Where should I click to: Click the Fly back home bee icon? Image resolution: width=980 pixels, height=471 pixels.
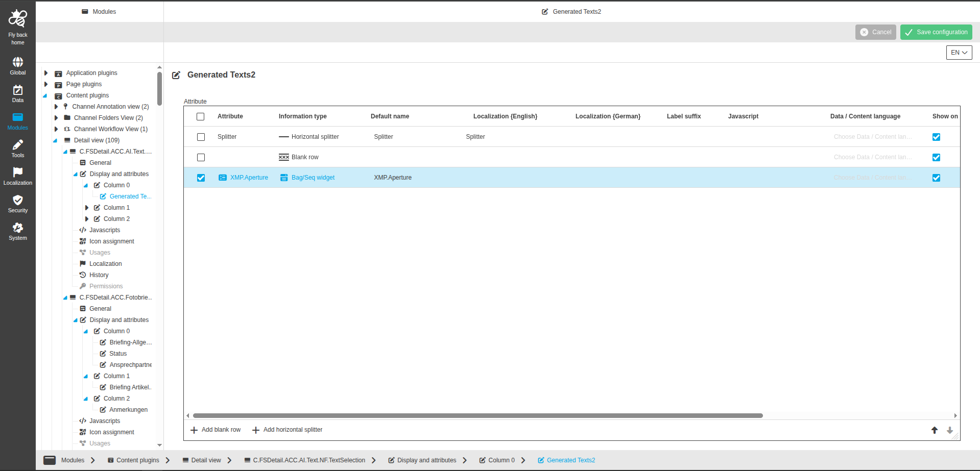pos(18,18)
